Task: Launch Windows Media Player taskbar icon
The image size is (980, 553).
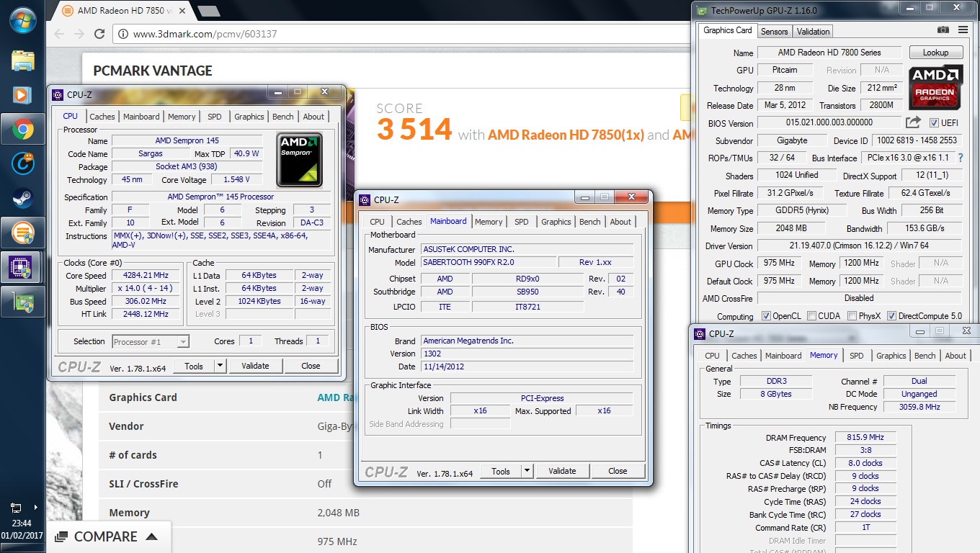Action: coord(23,94)
